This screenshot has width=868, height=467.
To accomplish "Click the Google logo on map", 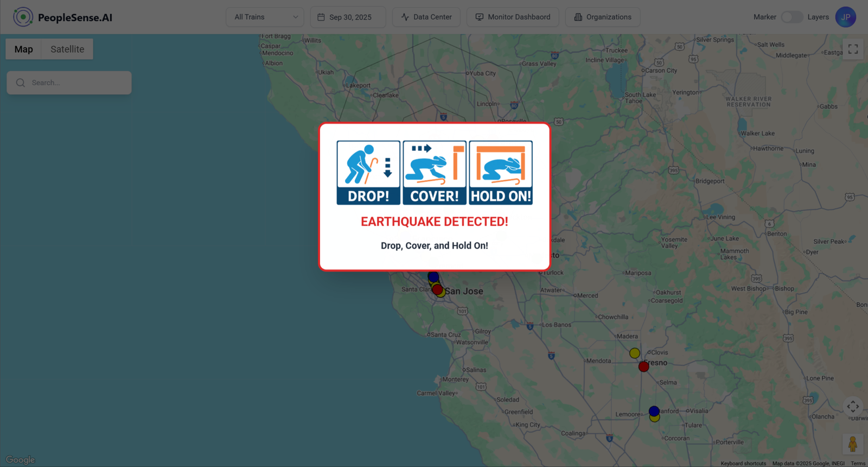I will point(21,460).
